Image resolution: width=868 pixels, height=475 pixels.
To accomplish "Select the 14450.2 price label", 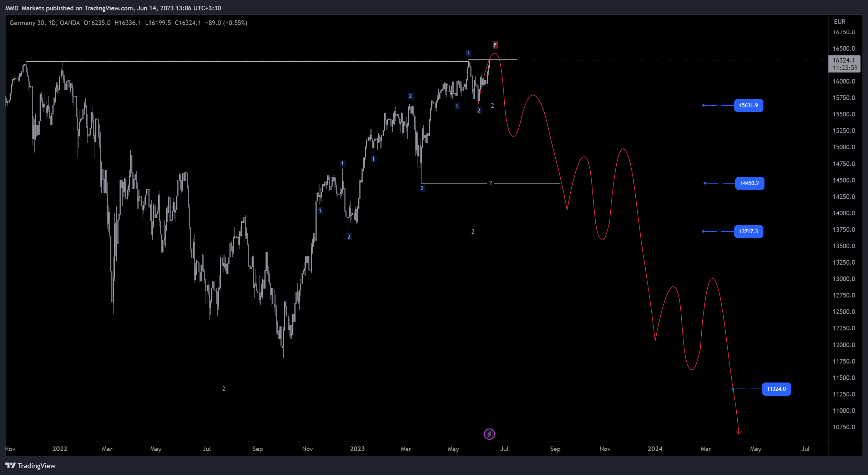I will tap(750, 183).
